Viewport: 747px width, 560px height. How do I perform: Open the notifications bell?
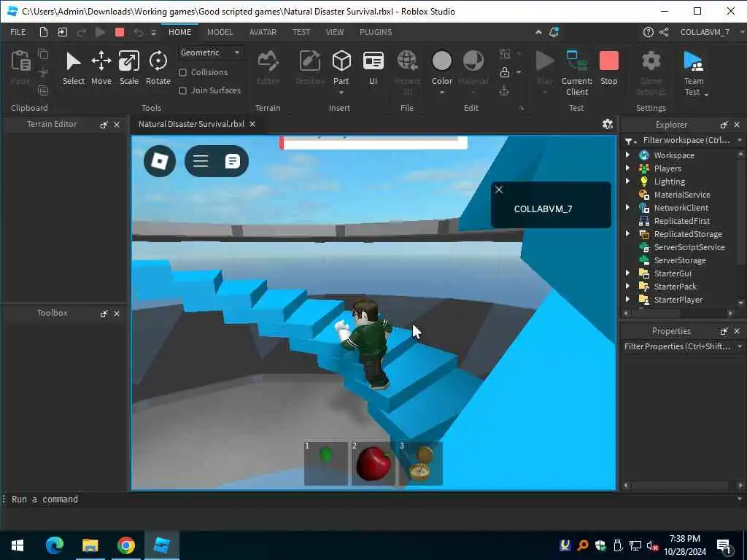pos(554,32)
